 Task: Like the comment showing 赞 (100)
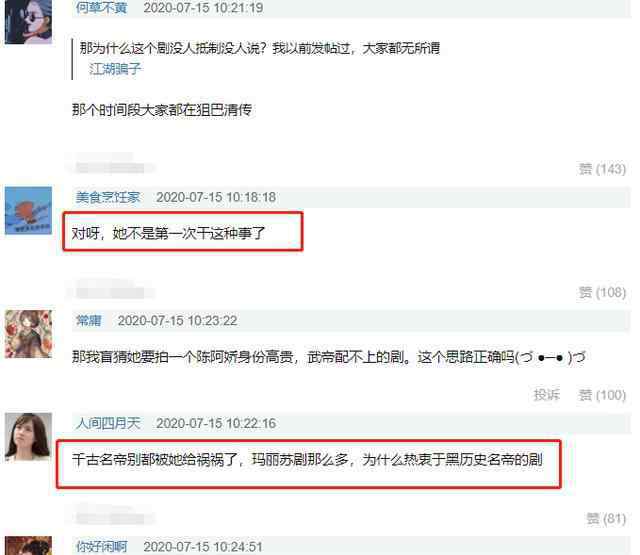tap(602, 395)
